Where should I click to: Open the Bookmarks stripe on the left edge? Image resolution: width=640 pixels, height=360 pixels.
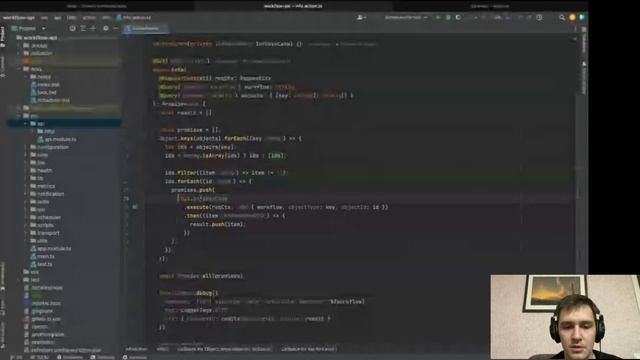[3, 276]
